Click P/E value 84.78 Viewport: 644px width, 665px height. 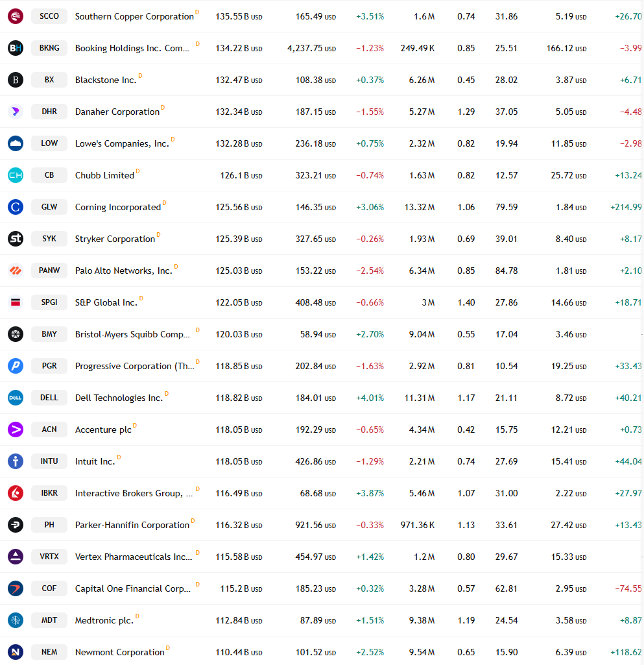pyautogui.click(x=507, y=271)
